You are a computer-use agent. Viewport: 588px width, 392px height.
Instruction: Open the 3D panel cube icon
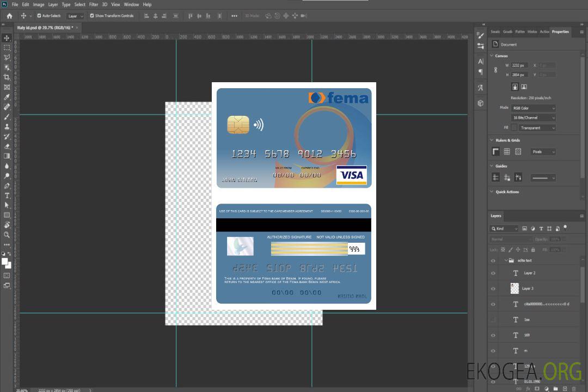coord(480,103)
